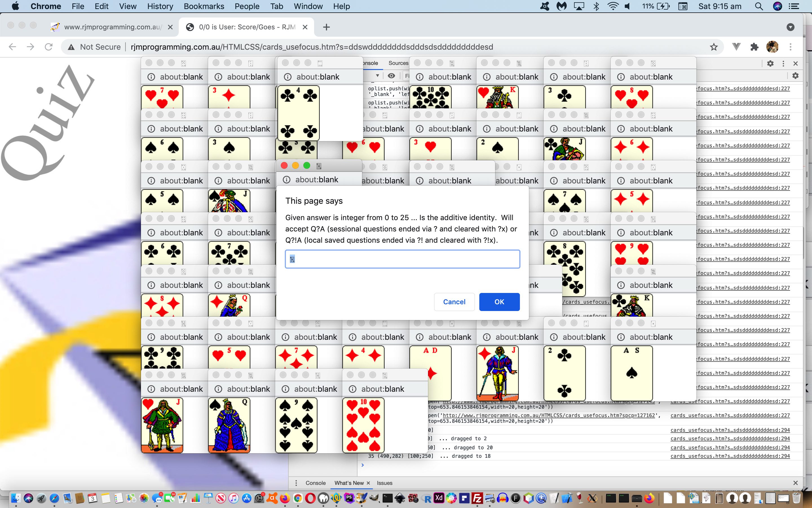Open Spotlight search in the menu bar
Image resolution: width=812 pixels, height=508 pixels.
[759, 6]
